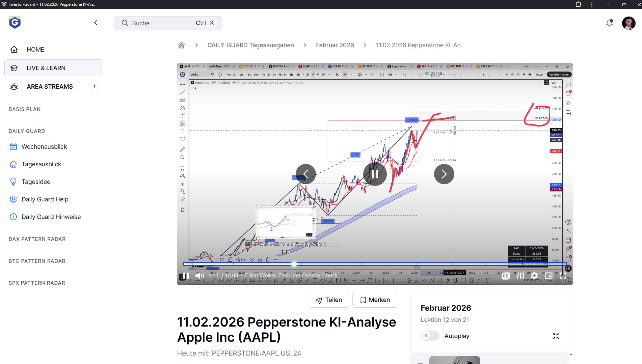Bookmark the lesson with Merken
642x364 pixels.
375,300
